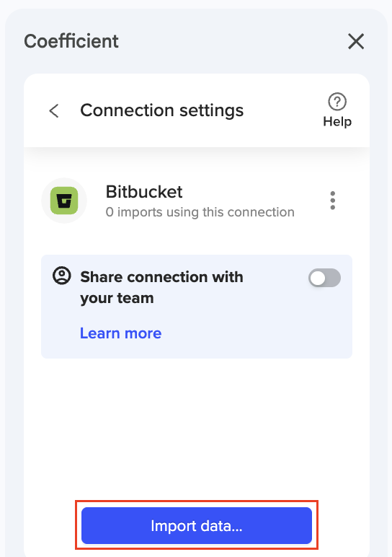
Task: Click the user profile icon beside Share connection
Action: click(62, 276)
